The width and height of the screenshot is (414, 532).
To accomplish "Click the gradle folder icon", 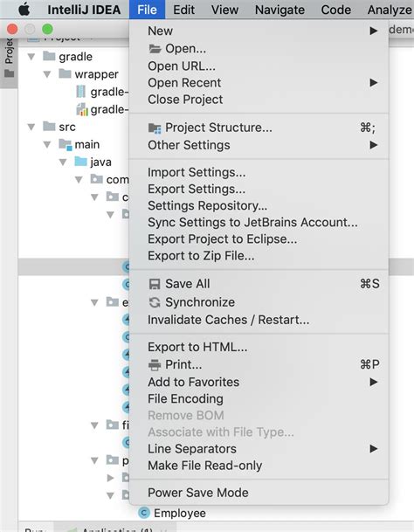I will [49, 56].
